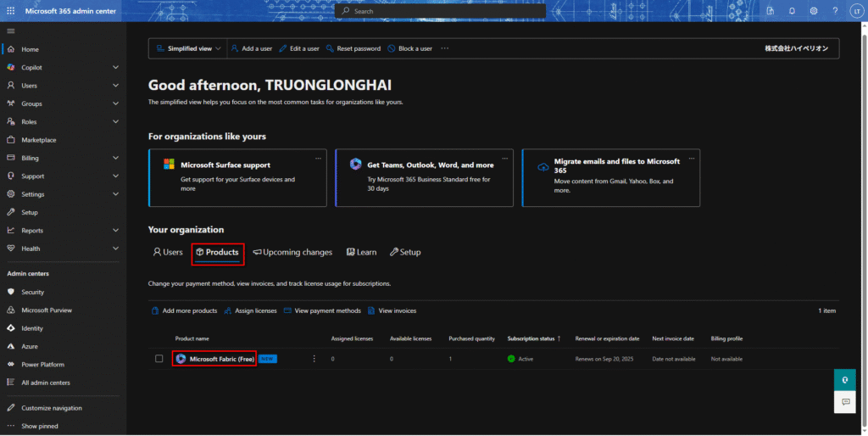This screenshot has width=868, height=436.
Task: Click the Reset password toolbar action
Action: 353,48
